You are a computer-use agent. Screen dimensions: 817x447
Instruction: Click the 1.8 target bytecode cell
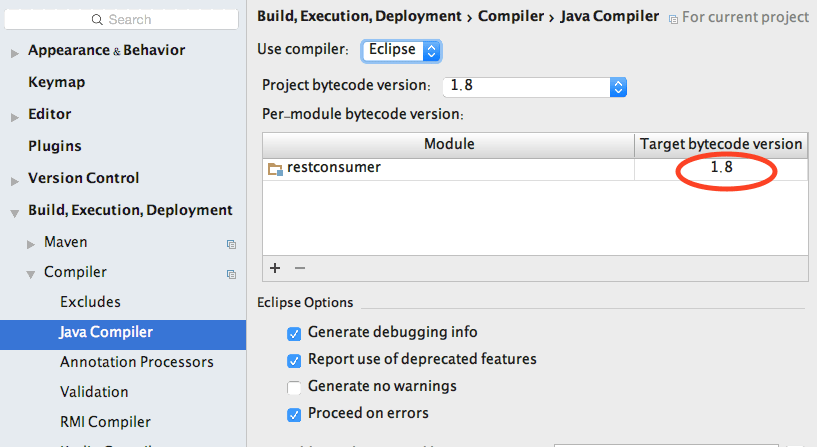[722, 168]
